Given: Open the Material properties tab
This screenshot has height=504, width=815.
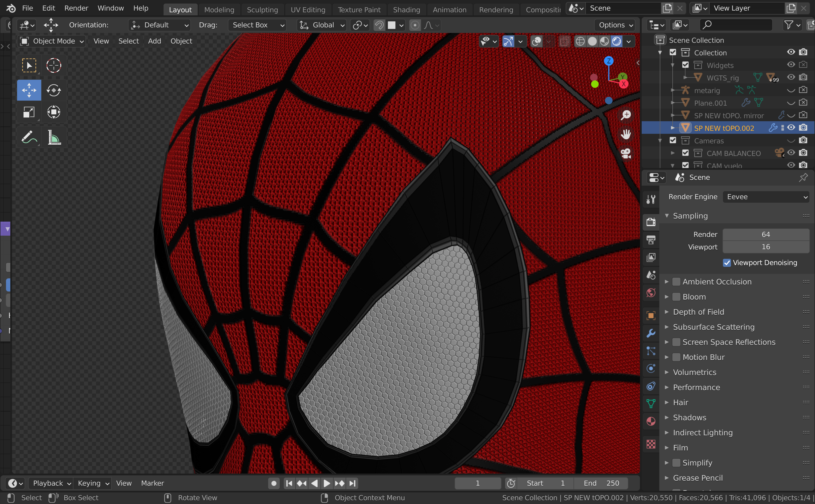Looking at the screenshot, I should (651, 421).
